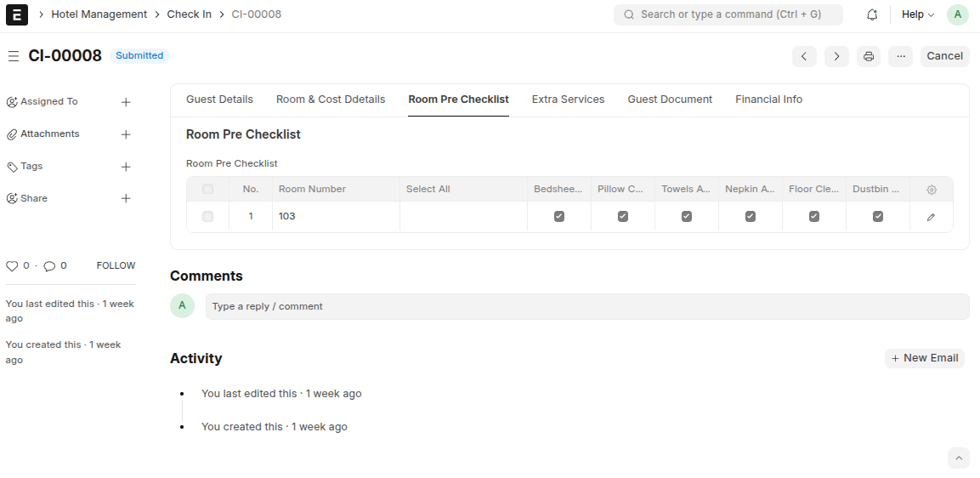
Task: Toggle Pillow Cover checkbox for room 103
Action: coord(622,217)
